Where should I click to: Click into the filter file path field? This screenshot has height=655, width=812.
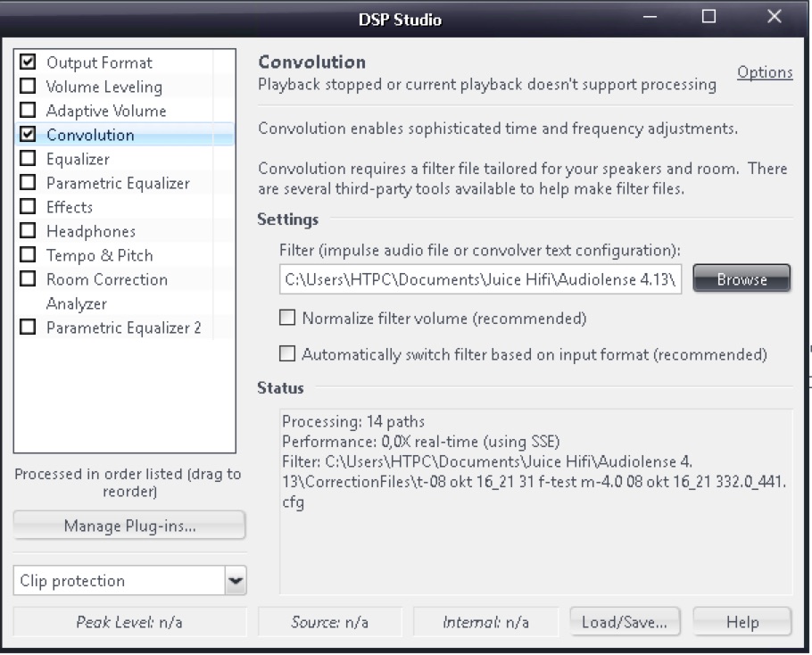480,279
